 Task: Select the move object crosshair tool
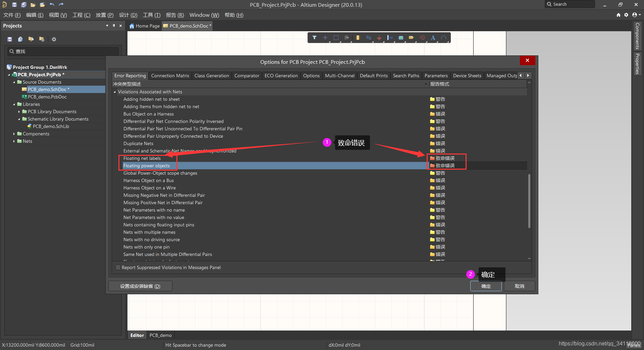tap(325, 38)
